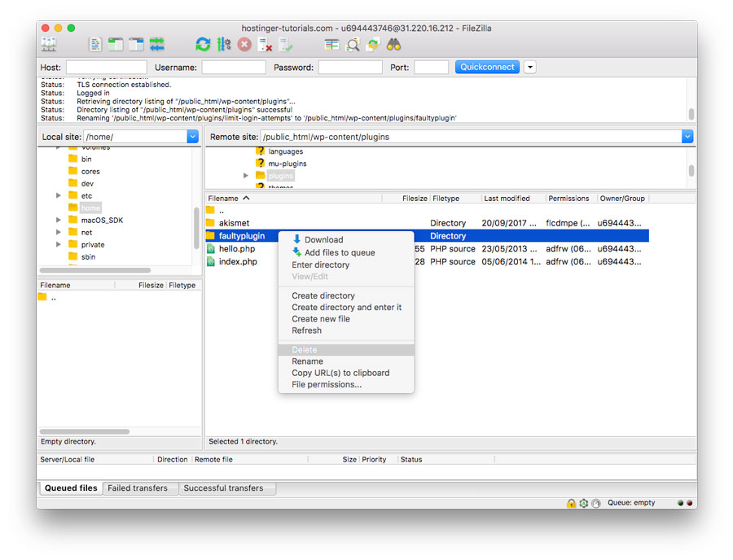Choose Enter directory from the context menu
Screen dimensions: 733x560
click(x=346, y=265)
